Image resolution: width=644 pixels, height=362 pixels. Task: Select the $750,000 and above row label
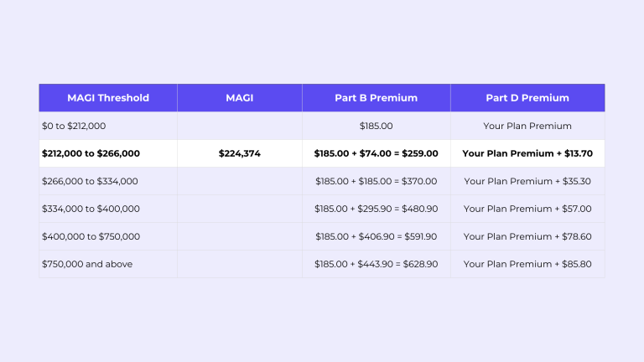pyautogui.click(x=108, y=264)
